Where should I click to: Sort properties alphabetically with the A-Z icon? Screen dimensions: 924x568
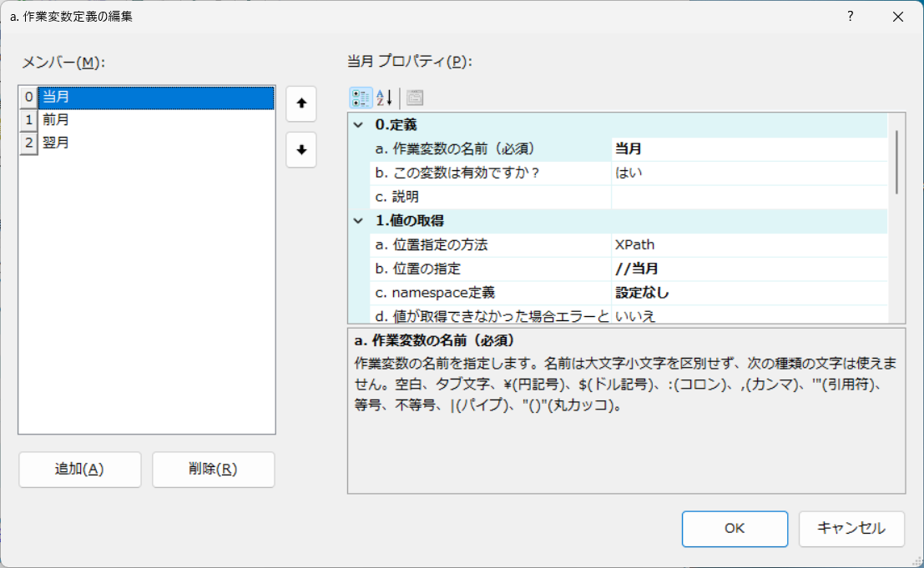pos(384,98)
